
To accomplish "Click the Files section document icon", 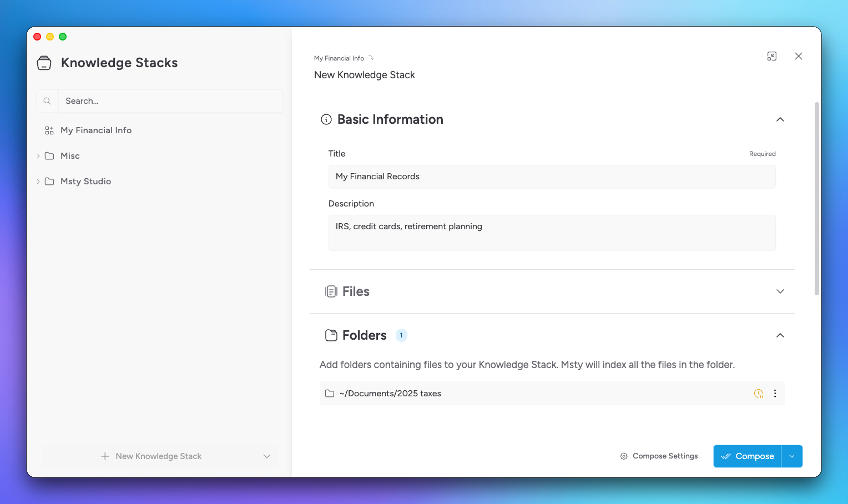I will click(331, 291).
